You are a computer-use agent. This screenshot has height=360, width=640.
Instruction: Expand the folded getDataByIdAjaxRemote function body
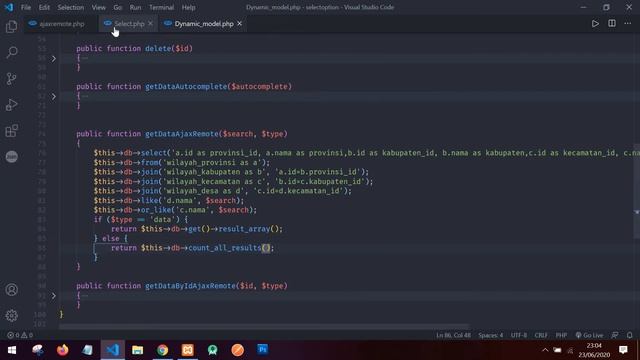click(53, 296)
